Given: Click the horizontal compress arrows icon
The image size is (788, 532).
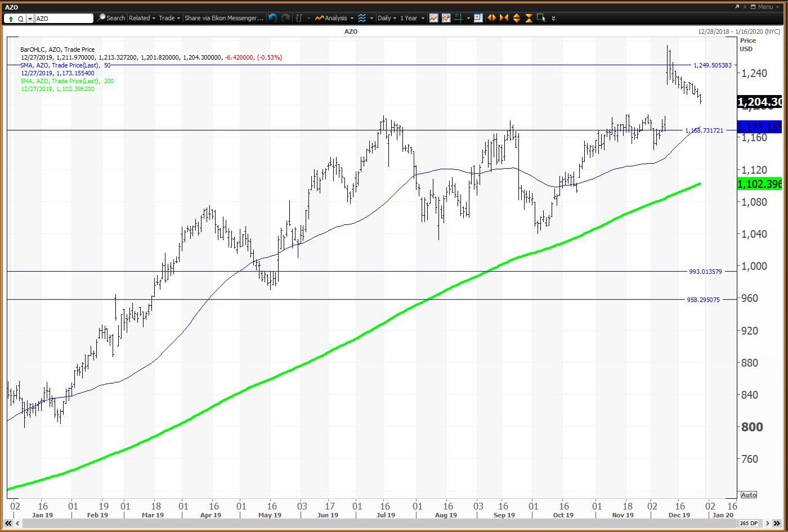Looking at the screenshot, I should point(504,18).
